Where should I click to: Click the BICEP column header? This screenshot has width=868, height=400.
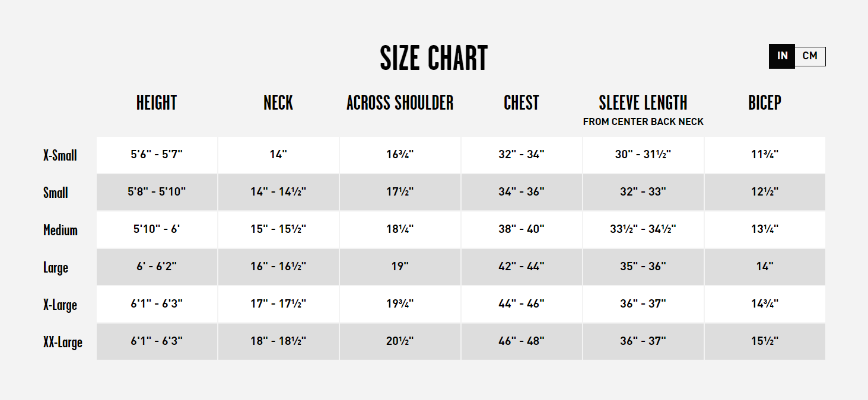(765, 103)
